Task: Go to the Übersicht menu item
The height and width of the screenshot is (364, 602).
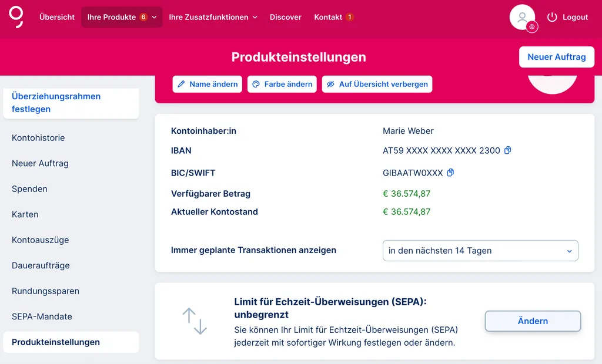Action: 57,17
